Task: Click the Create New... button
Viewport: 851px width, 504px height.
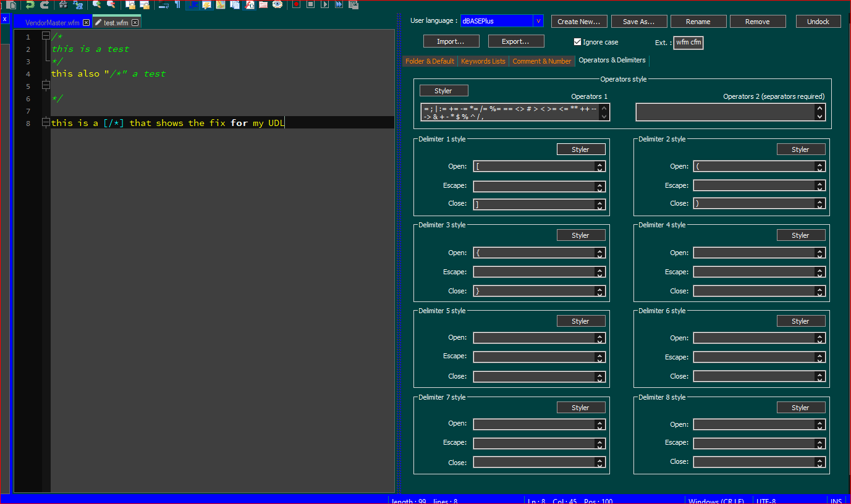Action: (579, 22)
